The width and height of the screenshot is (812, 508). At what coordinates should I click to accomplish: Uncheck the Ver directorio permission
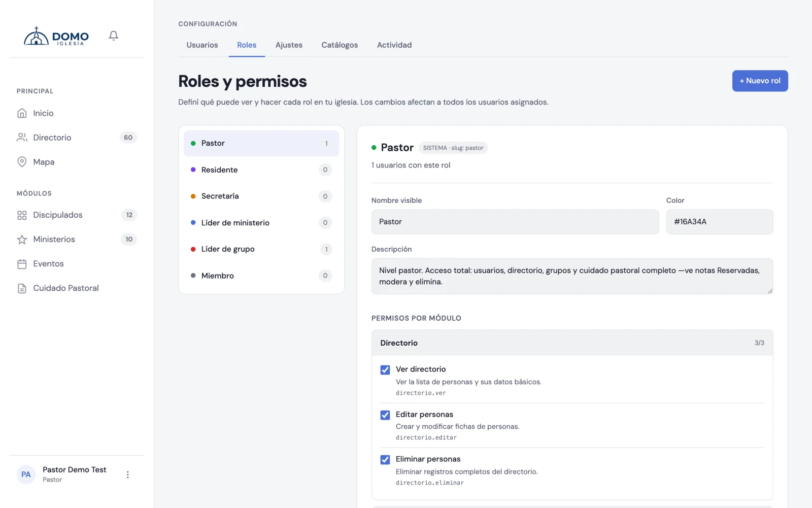[x=385, y=370]
